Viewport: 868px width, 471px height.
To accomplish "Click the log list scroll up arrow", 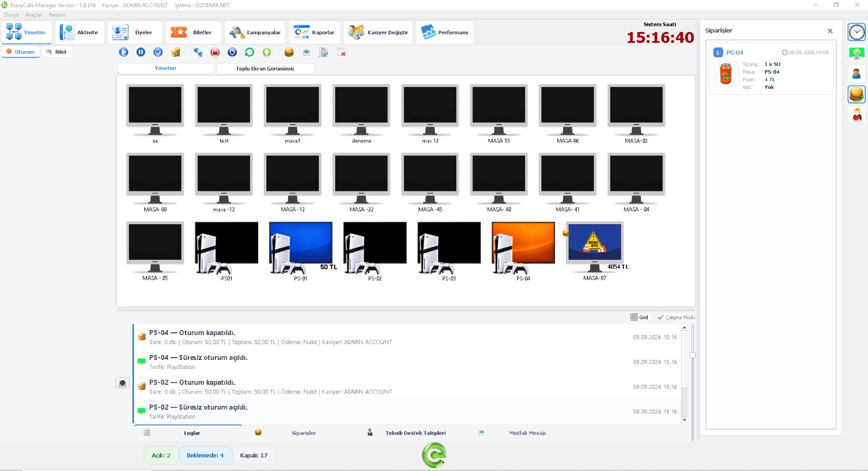I will pyautogui.click(x=684, y=327).
